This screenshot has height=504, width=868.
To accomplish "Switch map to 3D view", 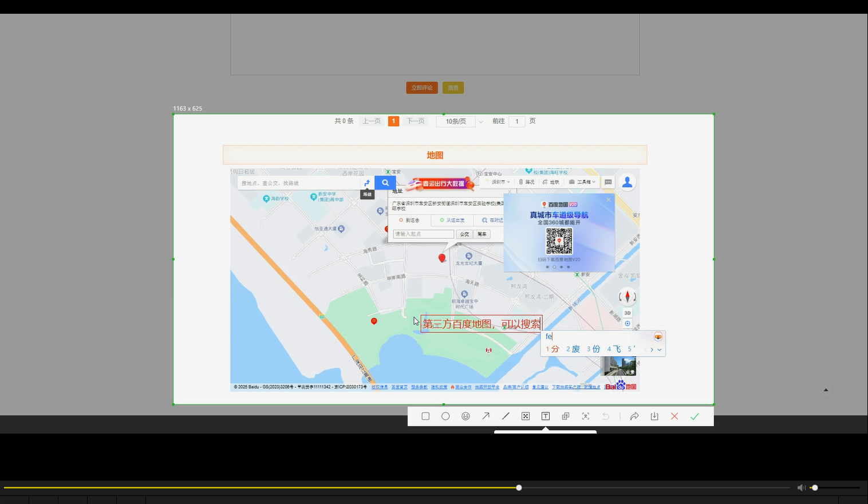I will 628,313.
